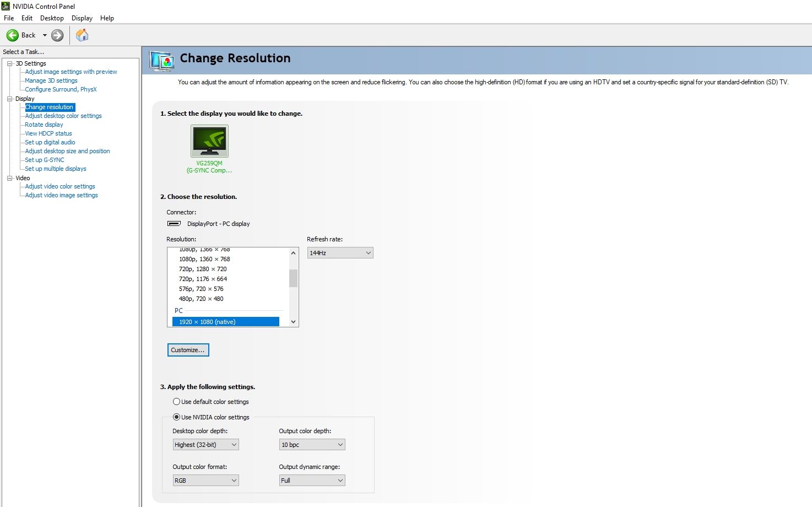Click the Change Resolution header icon
Image resolution: width=812 pixels, height=507 pixels.
[162, 61]
